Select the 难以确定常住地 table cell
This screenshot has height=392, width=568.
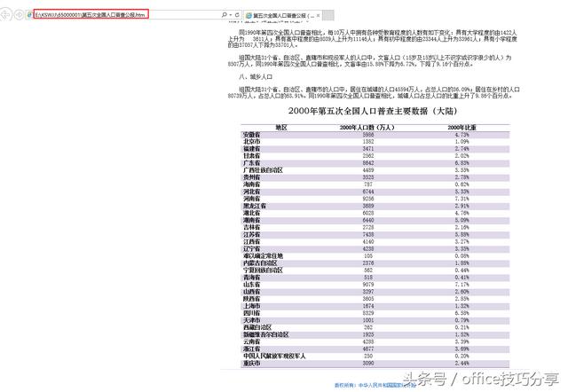point(263,256)
